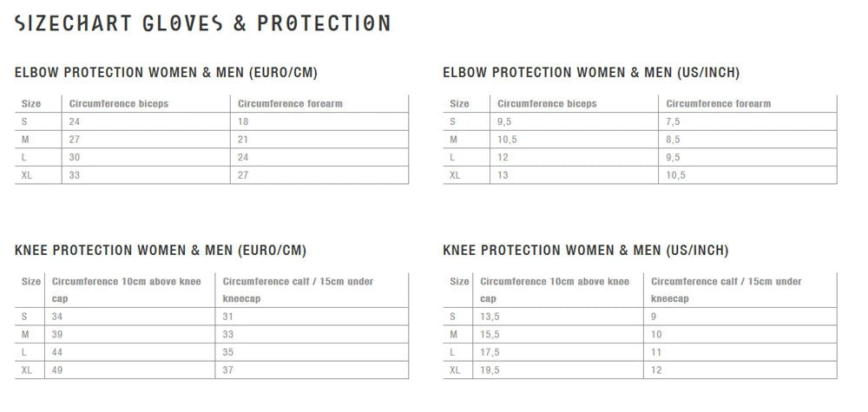Click Size header cell in elbow Euro/CM table
The image size is (868, 412).
tap(31, 104)
